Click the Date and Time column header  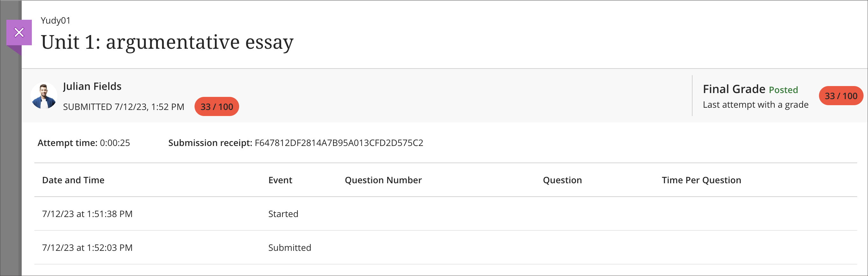click(x=73, y=180)
